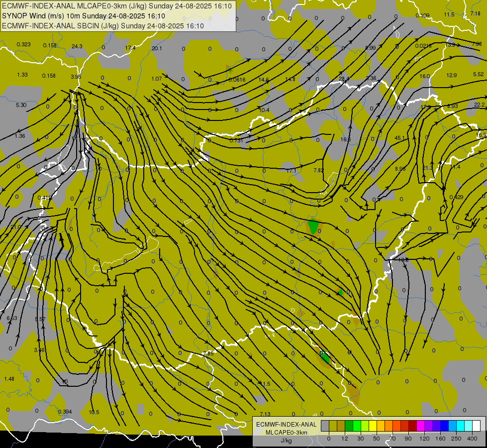This screenshot has height=448, width=487.
Task: Select the olive swatch right of the gray one
Action: (x=333, y=426)
